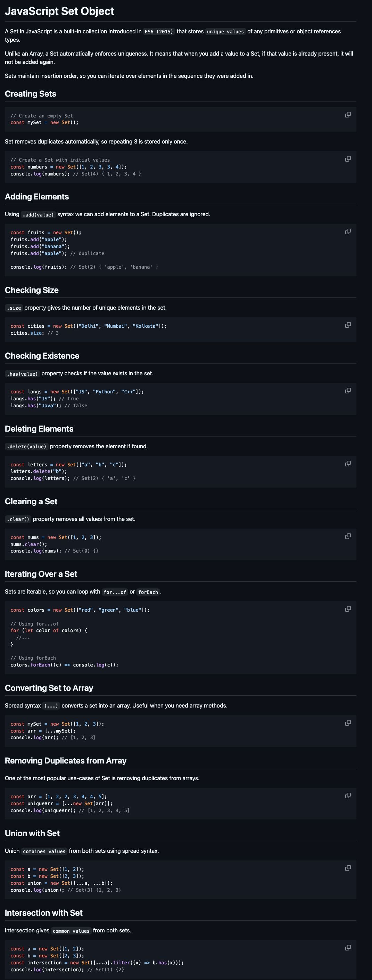
Task: Click the ES6 (2015) inline code tag
Action: click(x=159, y=32)
